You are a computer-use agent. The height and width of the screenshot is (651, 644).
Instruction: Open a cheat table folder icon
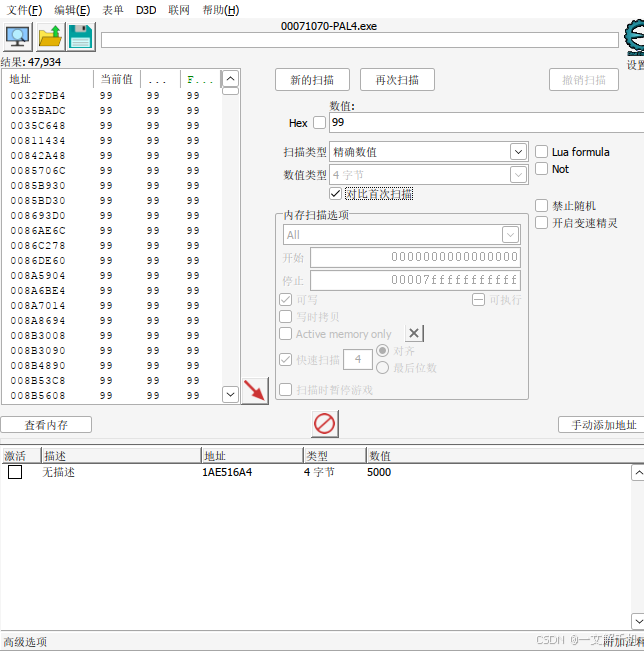coord(49,37)
